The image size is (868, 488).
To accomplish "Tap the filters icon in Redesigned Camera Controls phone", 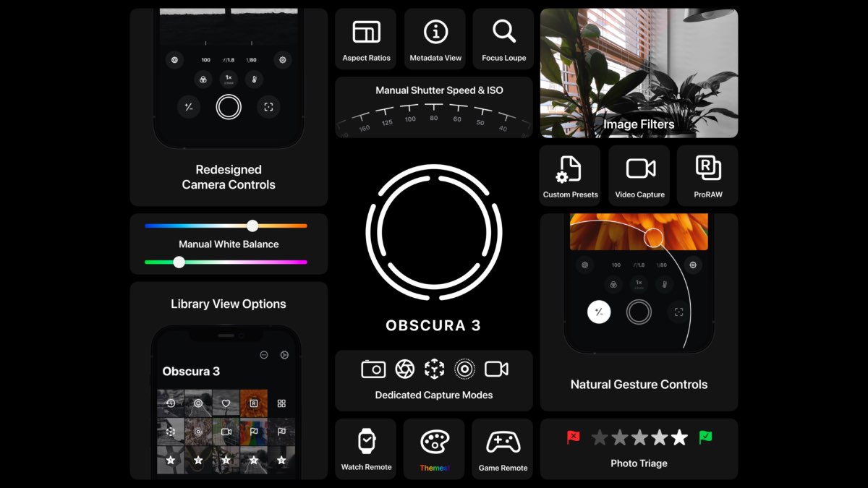I will 203,80.
